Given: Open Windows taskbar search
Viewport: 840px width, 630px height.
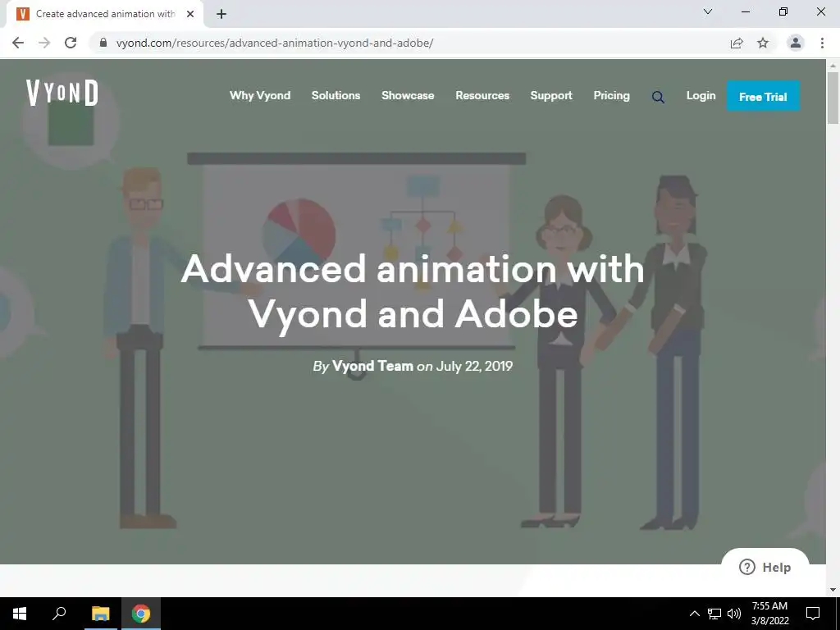Looking at the screenshot, I should click(x=59, y=614).
